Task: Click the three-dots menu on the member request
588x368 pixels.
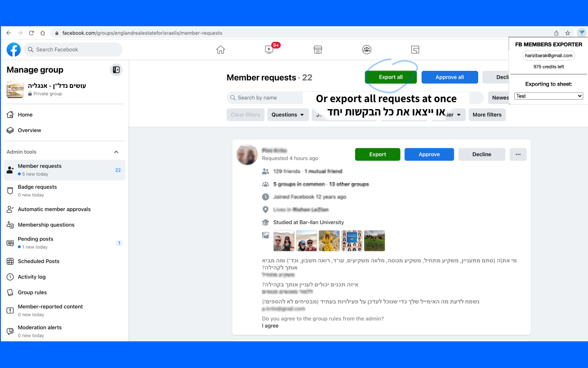Action: (518, 154)
